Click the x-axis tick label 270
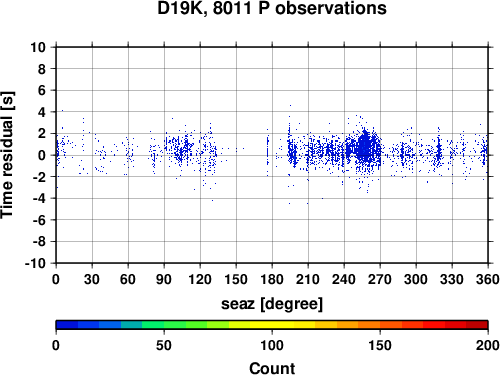Image resolution: width=500 pixels, height=375 pixels. pyautogui.click(x=380, y=279)
